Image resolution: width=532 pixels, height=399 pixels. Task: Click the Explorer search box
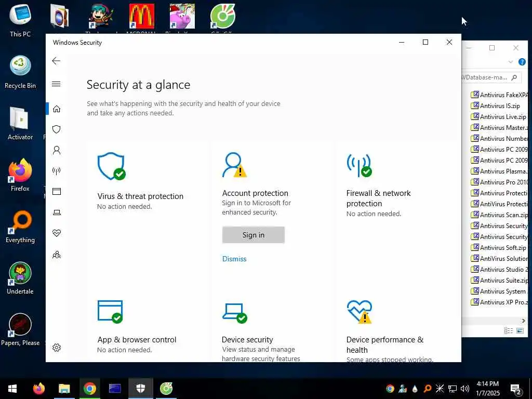click(x=491, y=77)
